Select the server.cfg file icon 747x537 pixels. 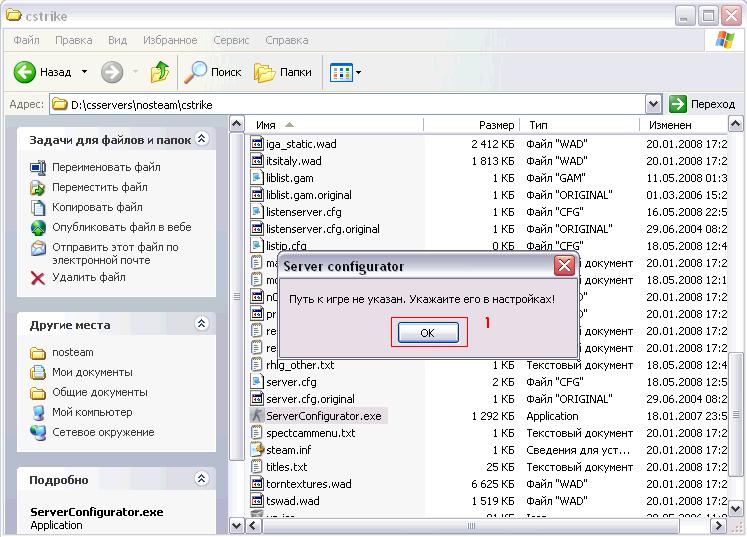pyautogui.click(x=257, y=382)
